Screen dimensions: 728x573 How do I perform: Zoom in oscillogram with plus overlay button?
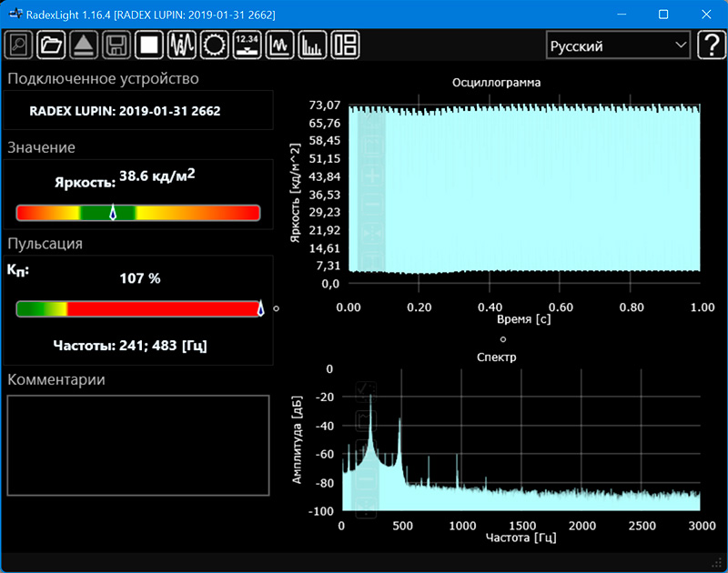click(x=370, y=175)
